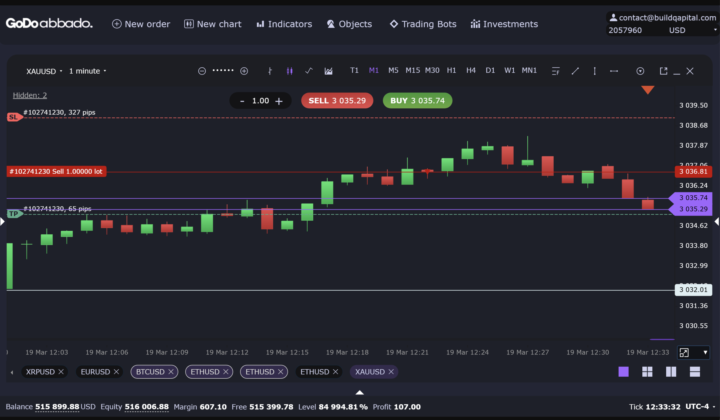The height and width of the screenshot is (420, 720).
Task: Choose the two-column chart layout
Action: tap(671, 372)
